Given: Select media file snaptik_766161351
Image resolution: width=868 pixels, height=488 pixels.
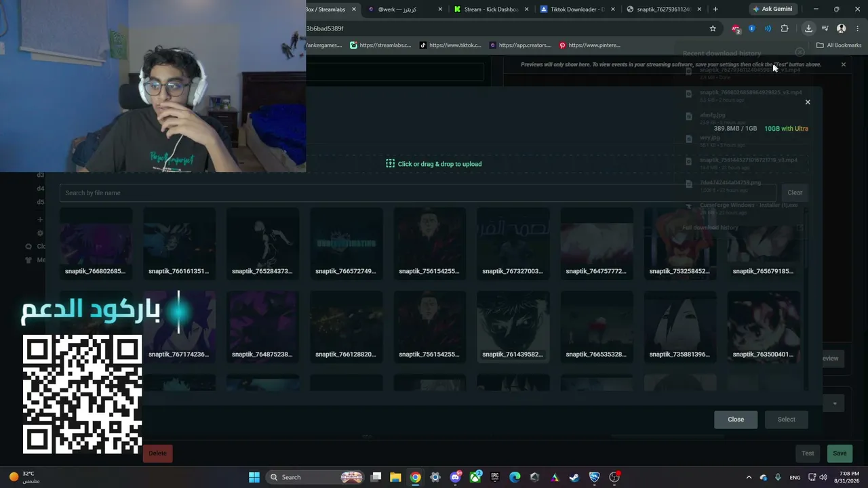Looking at the screenshot, I should click(179, 243).
